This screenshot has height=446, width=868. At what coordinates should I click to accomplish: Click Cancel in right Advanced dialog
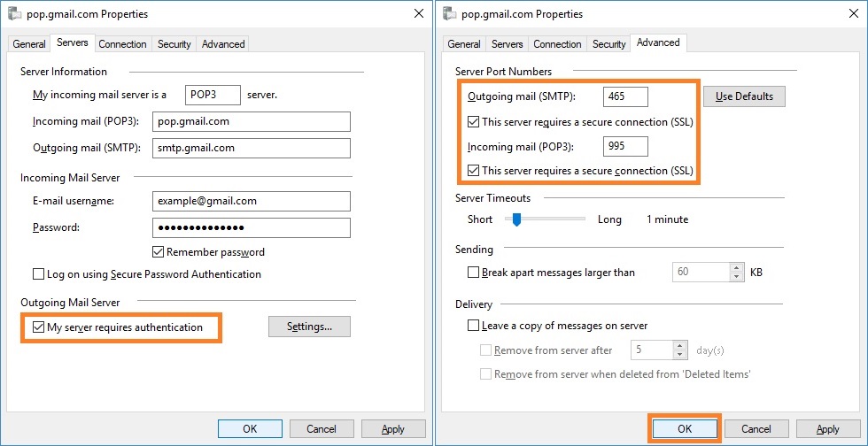(756, 429)
